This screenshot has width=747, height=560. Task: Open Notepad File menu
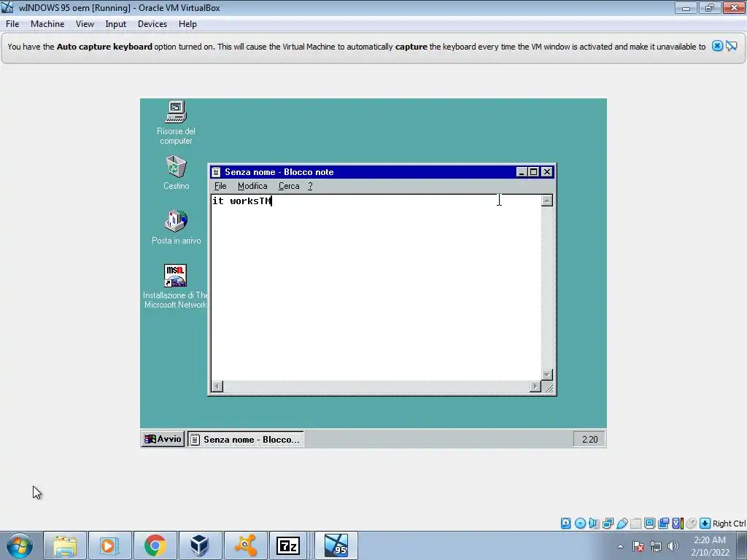[220, 186]
